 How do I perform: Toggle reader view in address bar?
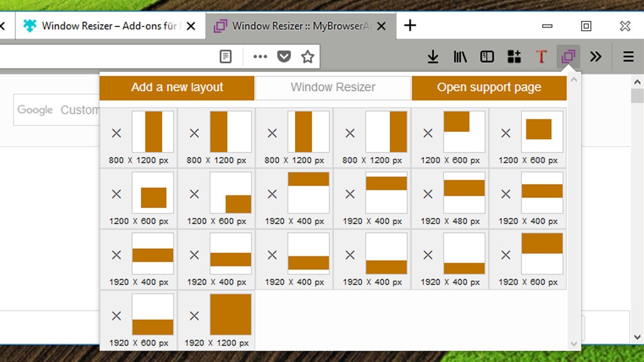pyautogui.click(x=226, y=57)
